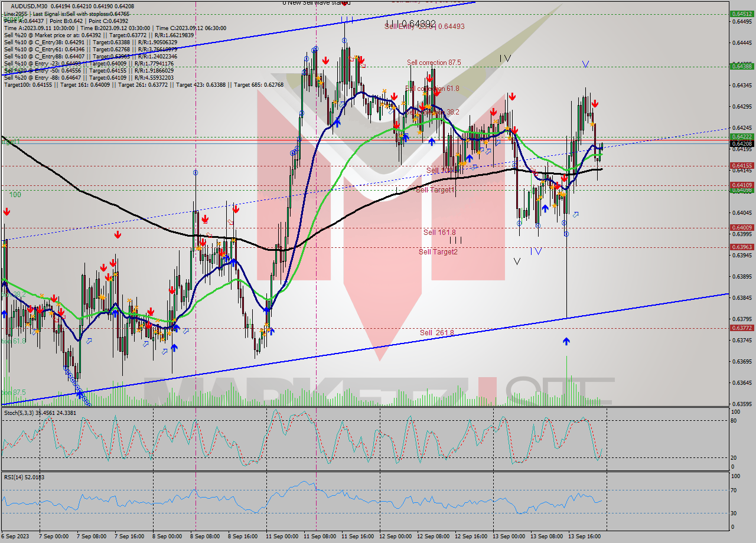Click the red 0.63772 price tag

click(x=742, y=328)
